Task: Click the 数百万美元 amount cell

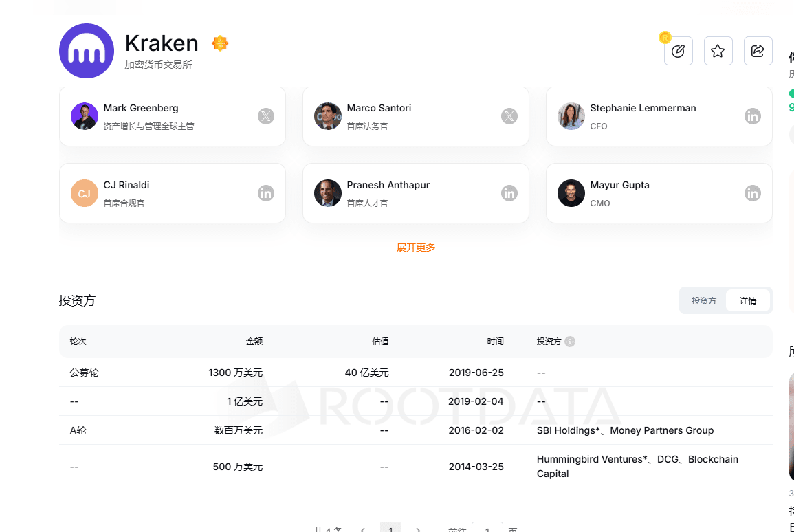Action: pos(239,431)
